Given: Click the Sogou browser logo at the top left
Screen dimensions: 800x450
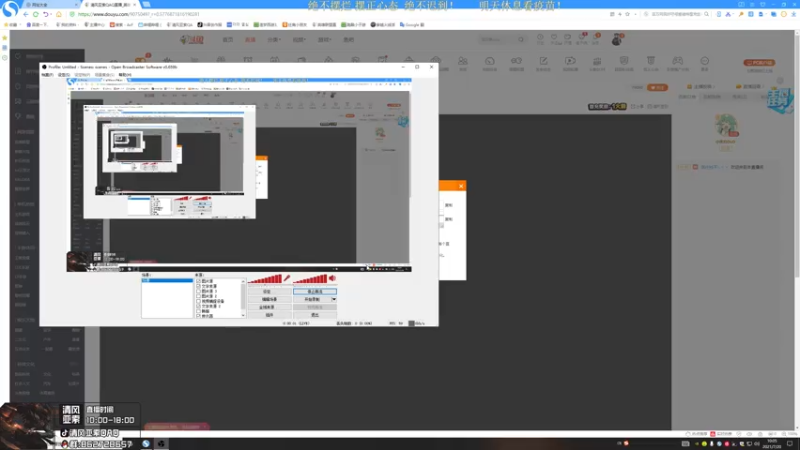Looking at the screenshot, I should point(10,8).
